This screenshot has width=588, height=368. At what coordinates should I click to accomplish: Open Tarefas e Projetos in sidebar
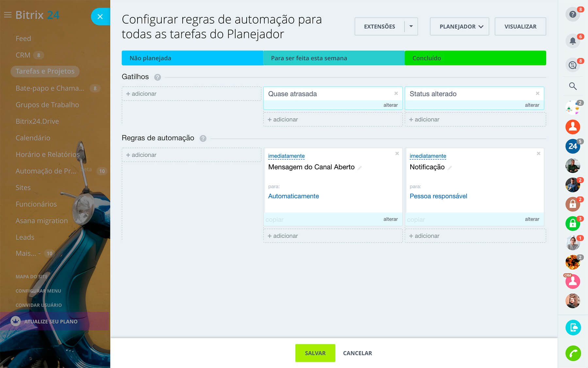pyautogui.click(x=45, y=71)
